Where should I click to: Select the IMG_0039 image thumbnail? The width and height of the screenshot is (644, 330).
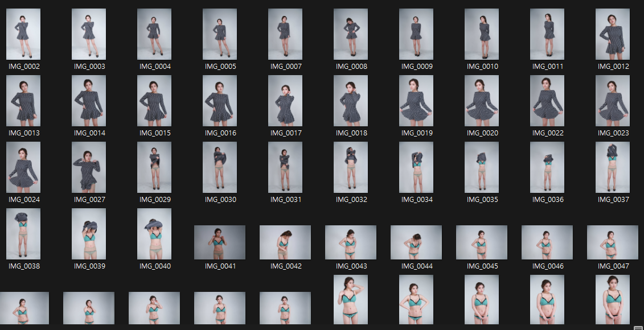89,234
